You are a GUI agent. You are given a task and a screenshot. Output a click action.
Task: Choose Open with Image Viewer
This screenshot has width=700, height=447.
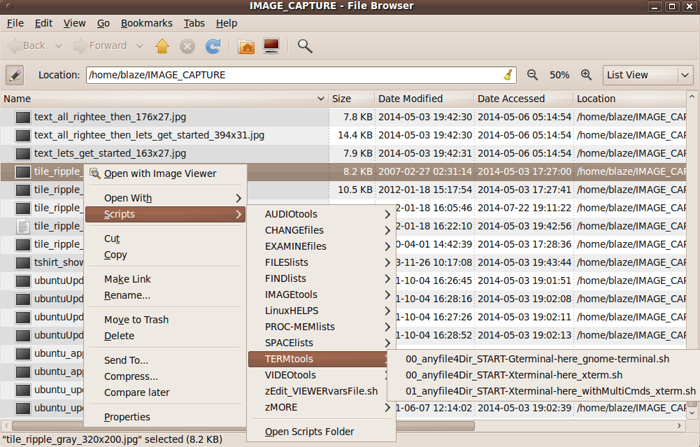tap(165, 174)
